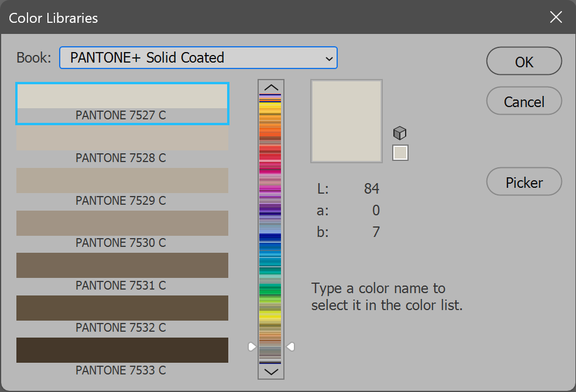The width and height of the screenshot is (576, 392).
Task: Select PANTONE 7530 C from the list
Action: pos(122,223)
